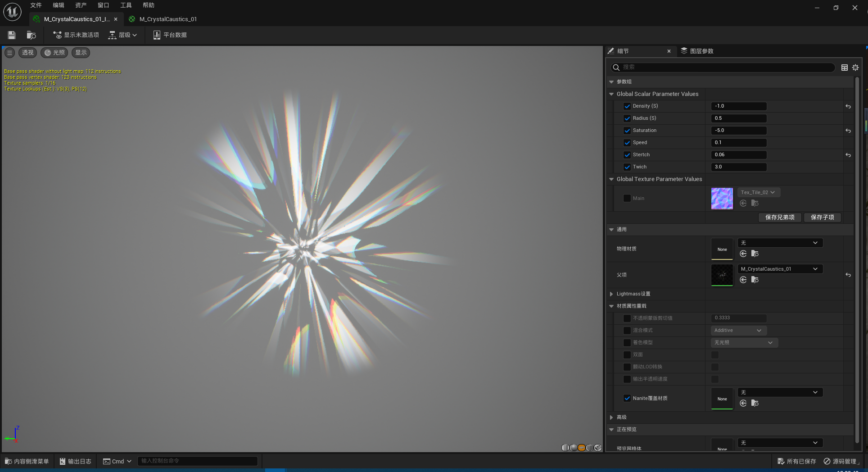The image size is (868, 472).
Task: Disable the Twich parameter override
Action: coord(627,167)
